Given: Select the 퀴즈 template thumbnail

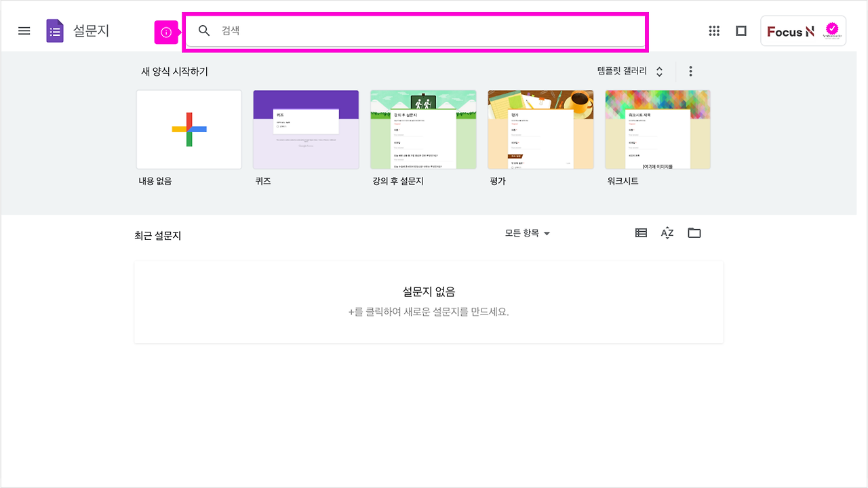Looking at the screenshot, I should (306, 129).
